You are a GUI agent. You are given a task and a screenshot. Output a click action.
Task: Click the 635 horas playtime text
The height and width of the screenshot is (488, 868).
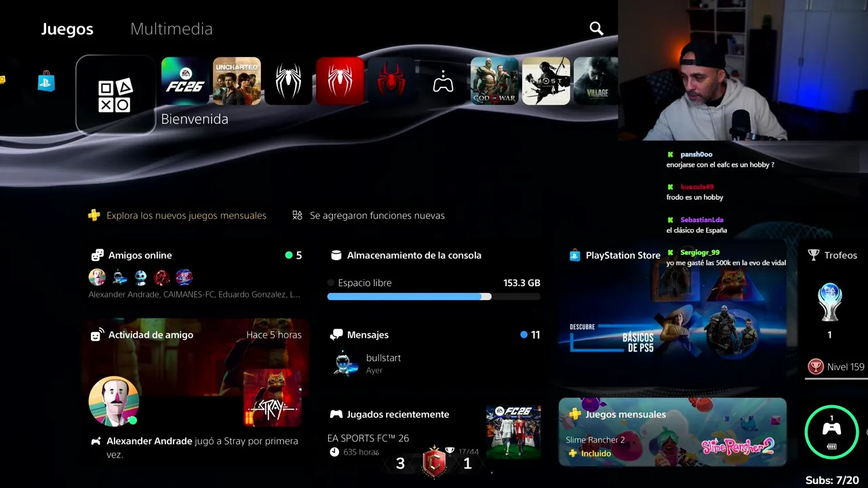click(x=361, y=452)
